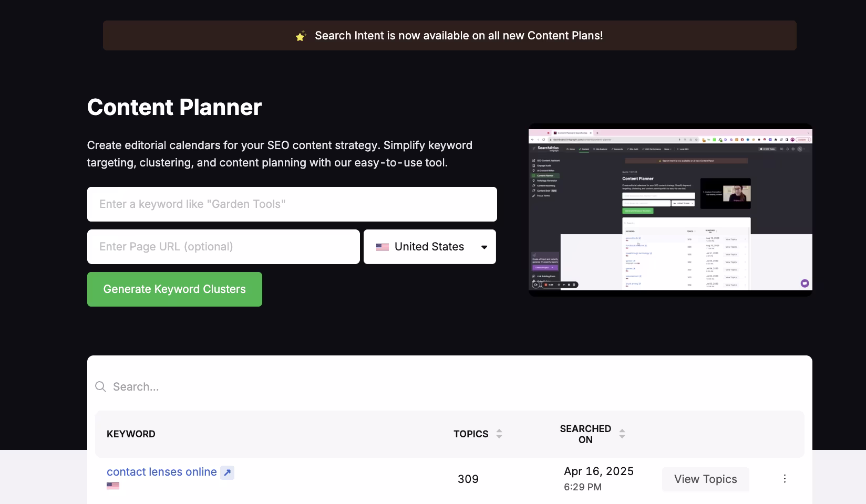Click the sort arrows next to SEARCHED ON
Screen dimensions: 866x504
[x=622, y=434]
